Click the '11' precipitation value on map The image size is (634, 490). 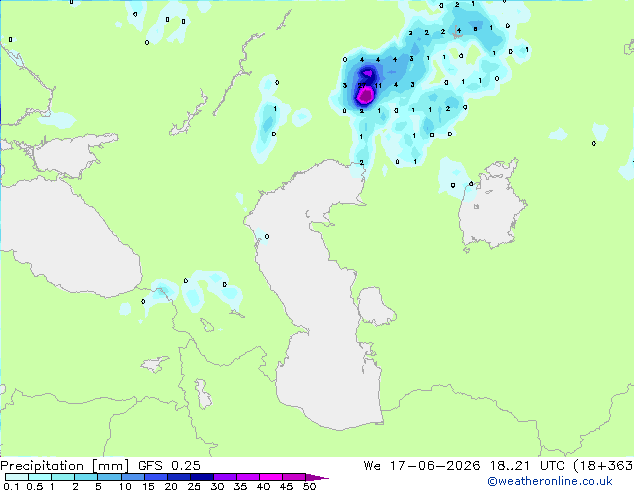click(378, 85)
